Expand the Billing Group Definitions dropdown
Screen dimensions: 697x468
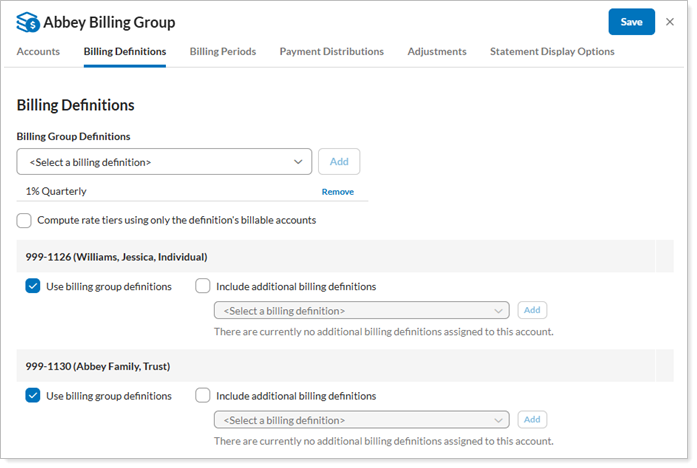pyautogui.click(x=165, y=161)
